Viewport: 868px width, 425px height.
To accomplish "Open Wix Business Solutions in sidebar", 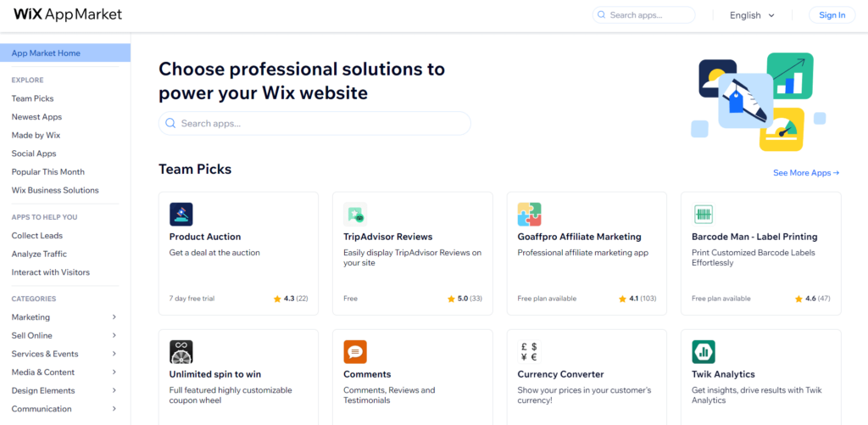I will click(x=55, y=190).
